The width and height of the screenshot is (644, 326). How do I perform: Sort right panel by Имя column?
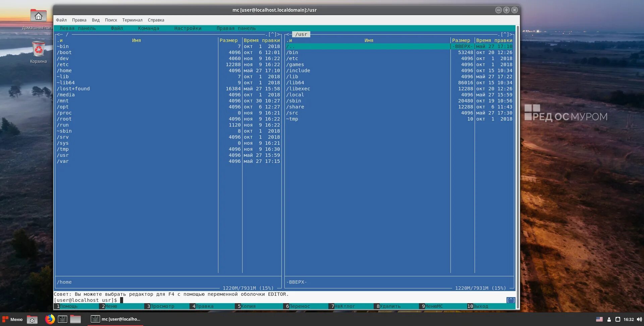[369, 40]
